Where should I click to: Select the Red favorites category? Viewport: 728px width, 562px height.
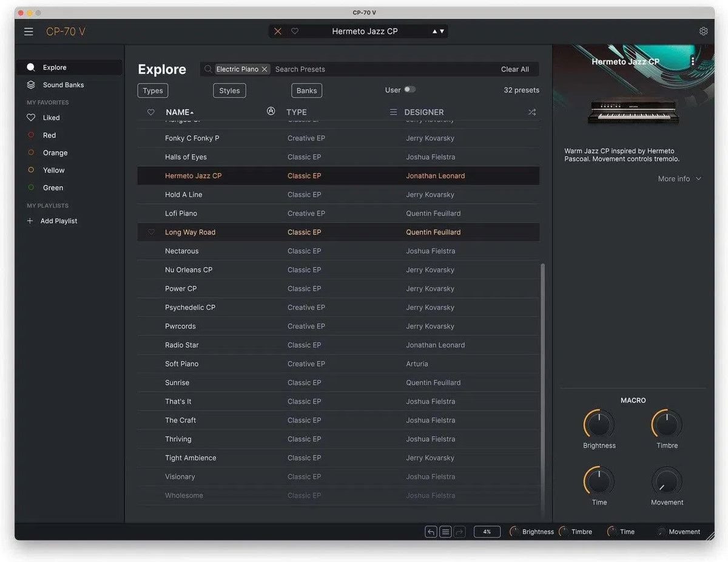49,135
